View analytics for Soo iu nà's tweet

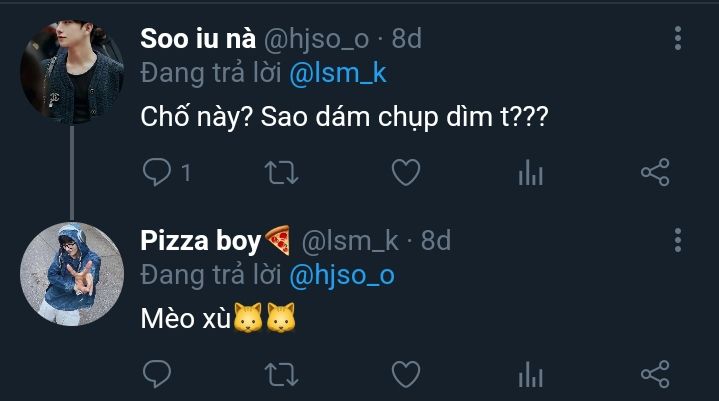(530, 173)
